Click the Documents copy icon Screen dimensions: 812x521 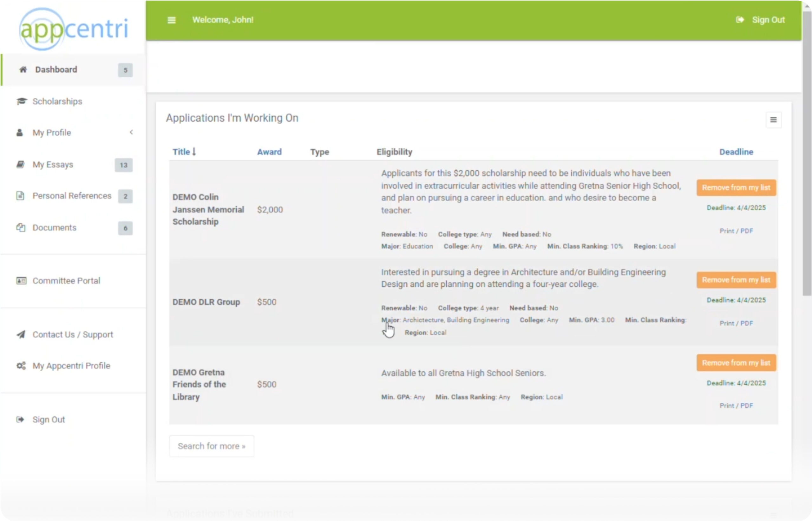point(21,227)
